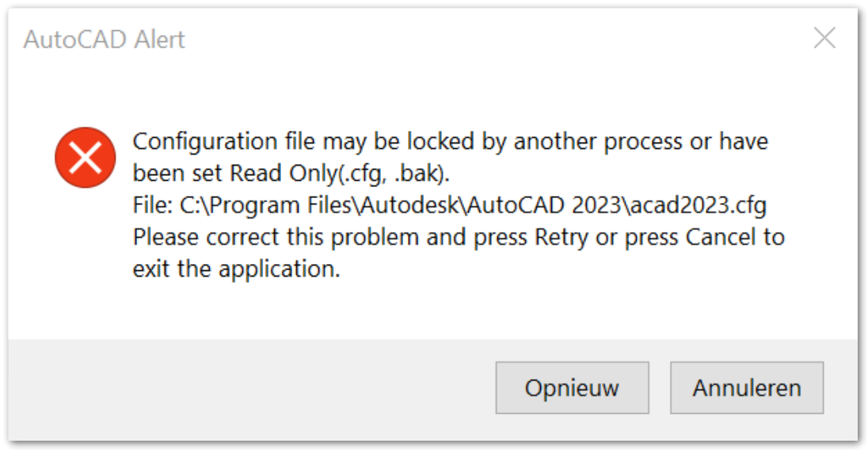Click "Program Files" in the file path
Viewport: 868px width, 451px height.
[x=272, y=205]
